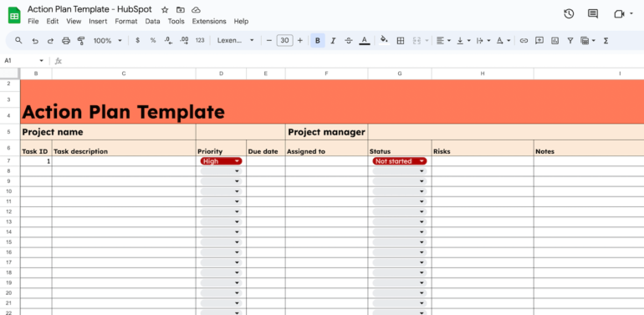
Task: Toggle italic formatting
Action: (333, 41)
